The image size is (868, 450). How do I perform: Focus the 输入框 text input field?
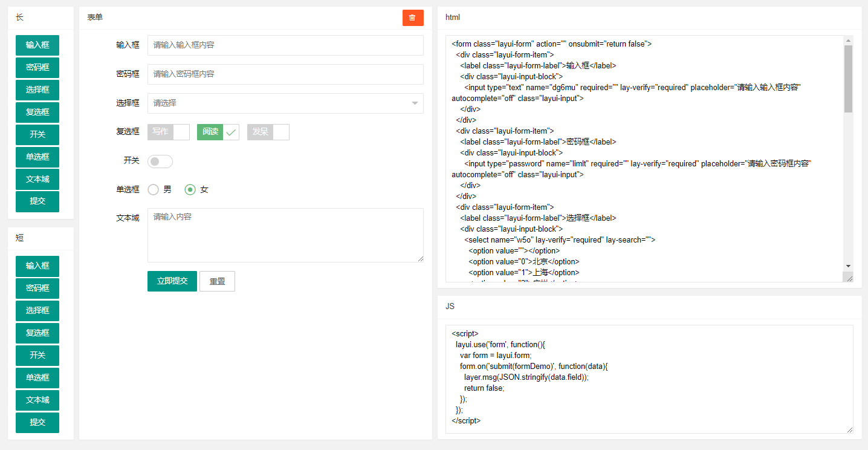pos(285,45)
